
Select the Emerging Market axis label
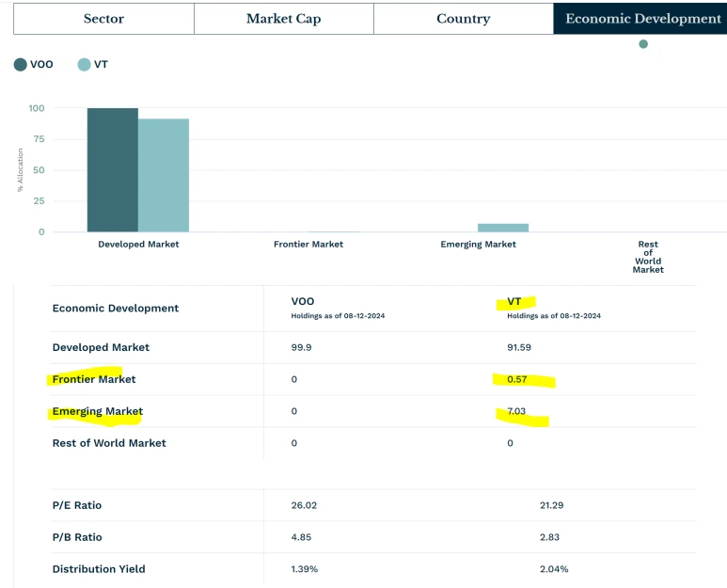click(x=478, y=245)
